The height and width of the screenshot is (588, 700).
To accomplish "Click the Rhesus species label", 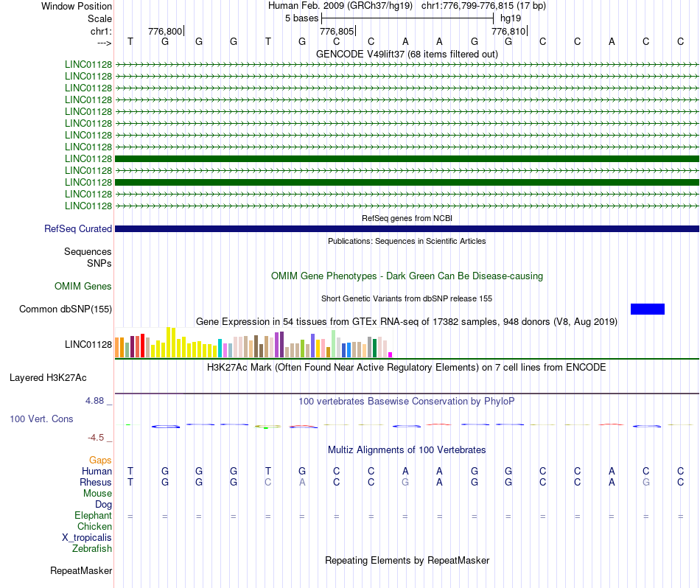I will tap(96, 482).
